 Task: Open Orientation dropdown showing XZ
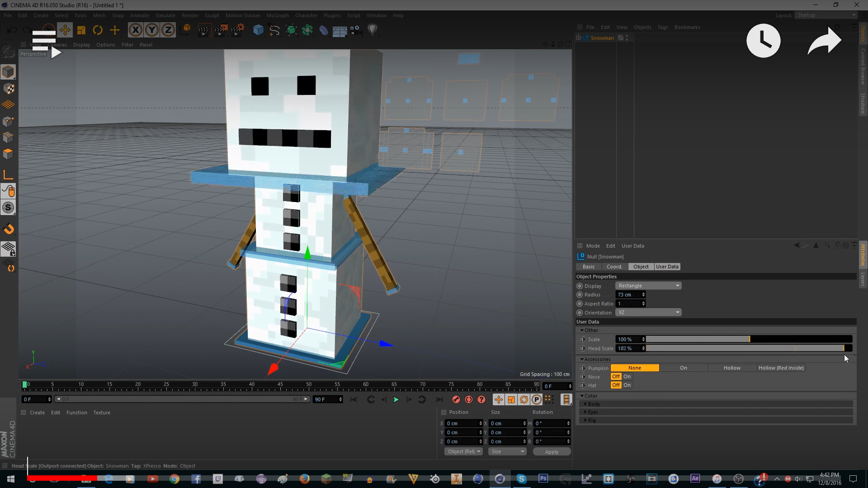pyautogui.click(x=648, y=312)
